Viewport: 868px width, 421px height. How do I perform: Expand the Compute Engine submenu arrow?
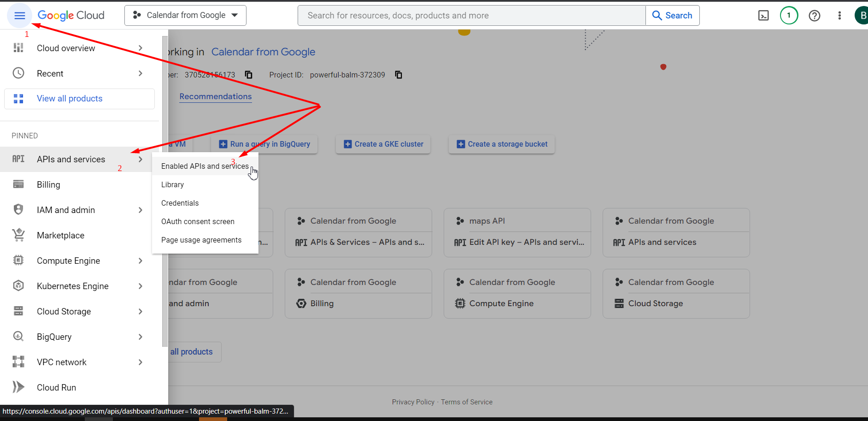tap(141, 261)
